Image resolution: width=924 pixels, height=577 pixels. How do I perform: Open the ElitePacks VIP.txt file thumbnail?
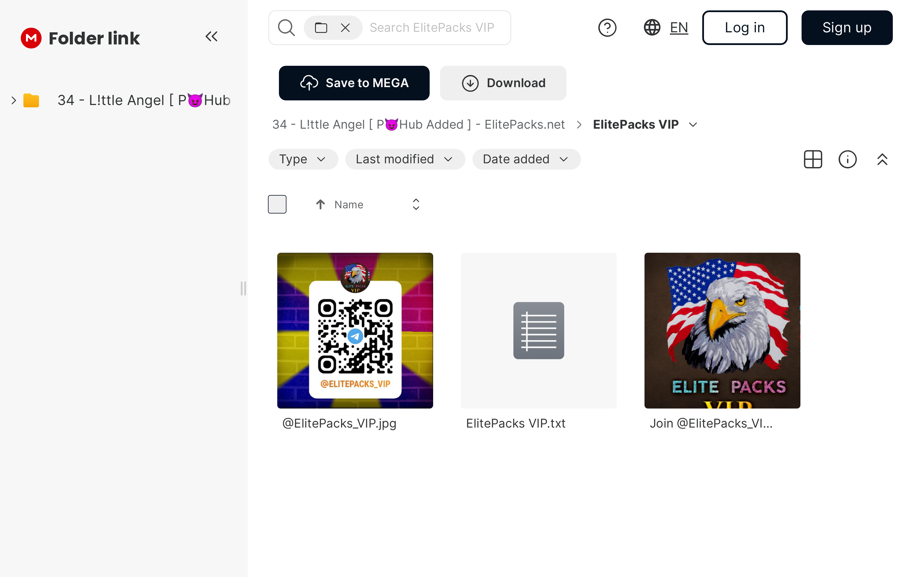pos(538,331)
